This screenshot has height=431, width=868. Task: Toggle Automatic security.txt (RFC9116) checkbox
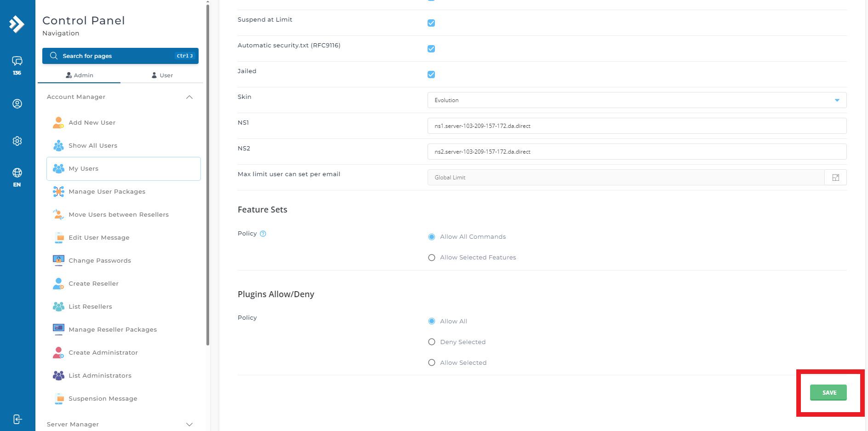431,49
